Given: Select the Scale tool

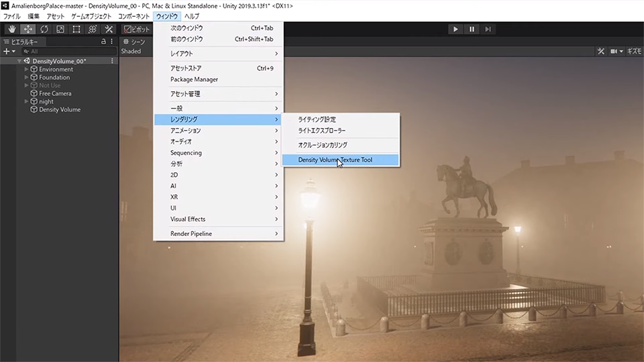Looking at the screenshot, I should coord(60,29).
